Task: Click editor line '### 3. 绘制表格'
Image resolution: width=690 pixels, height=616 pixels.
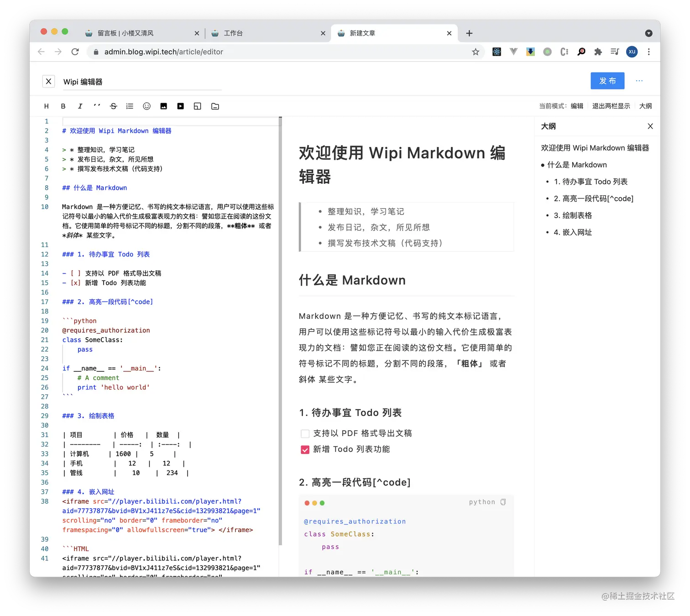Action: point(88,416)
